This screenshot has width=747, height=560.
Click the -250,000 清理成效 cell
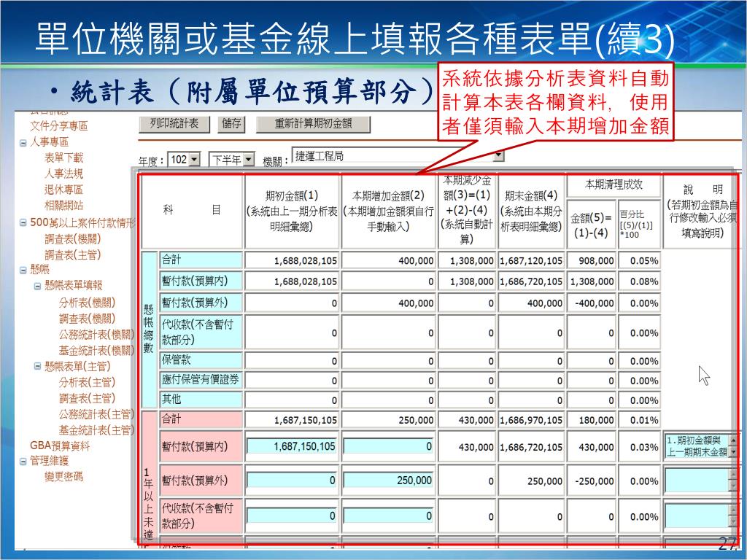(x=591, y=481)
